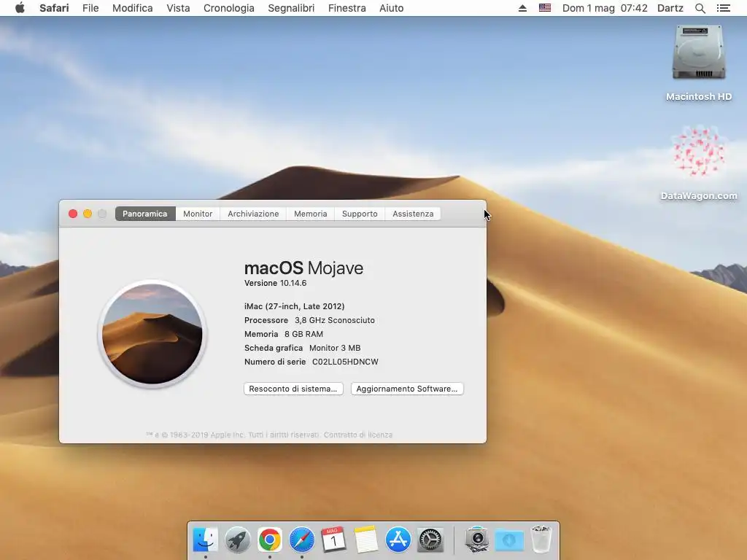This screenshot has width=747, height=560.
Task: Open App Store from the Dock
Action: 398,540
